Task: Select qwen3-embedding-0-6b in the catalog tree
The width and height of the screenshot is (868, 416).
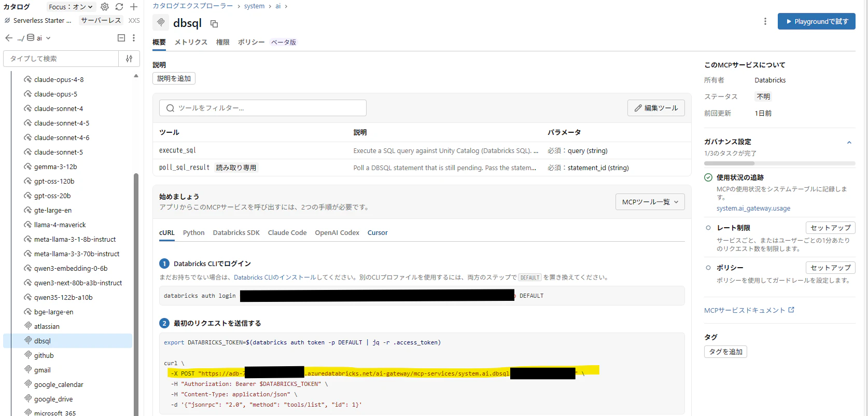Action: click(x=71, y=268)
